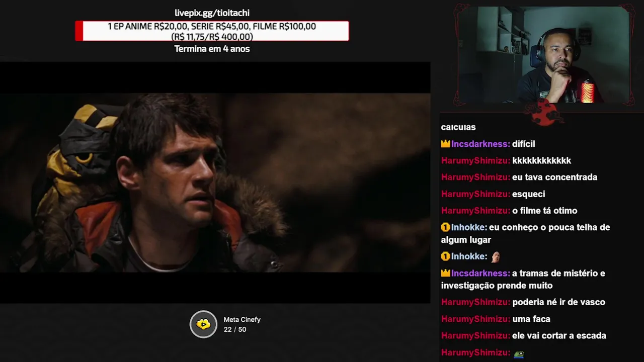Click the 'poderia né ir de vasco' message
644x362 pixels.
[558, 302]
